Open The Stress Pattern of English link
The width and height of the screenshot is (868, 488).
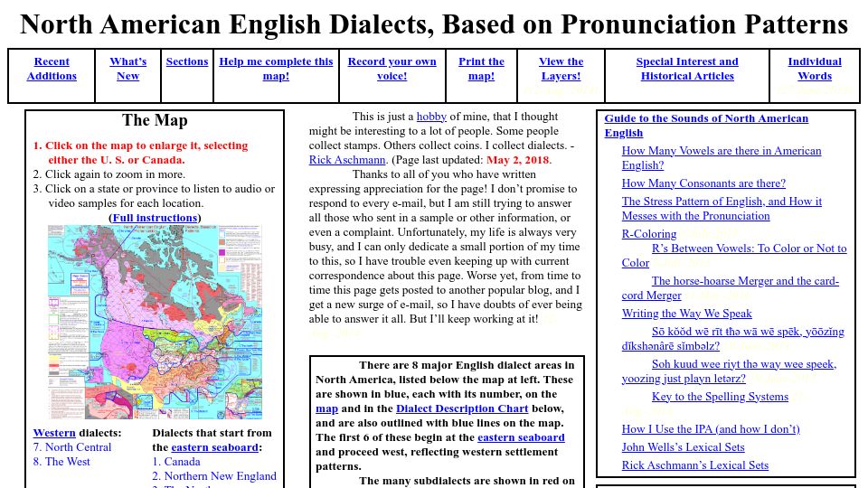pos(722,209)
